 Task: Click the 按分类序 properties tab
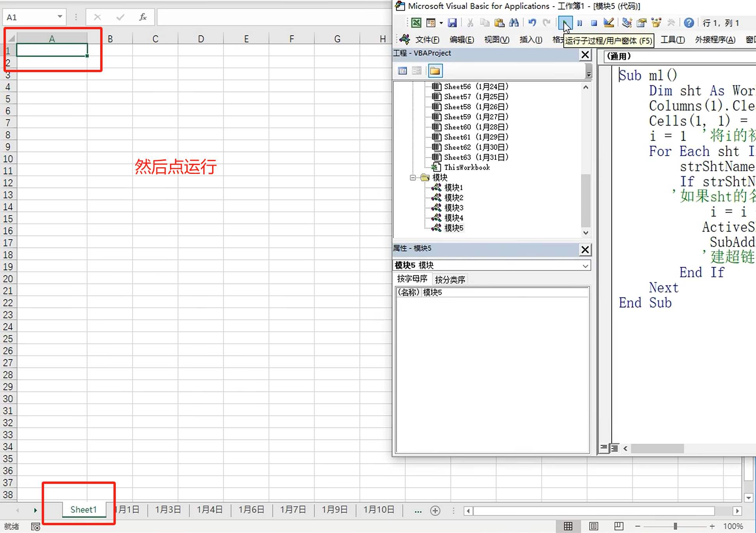(x=450, y=279)
